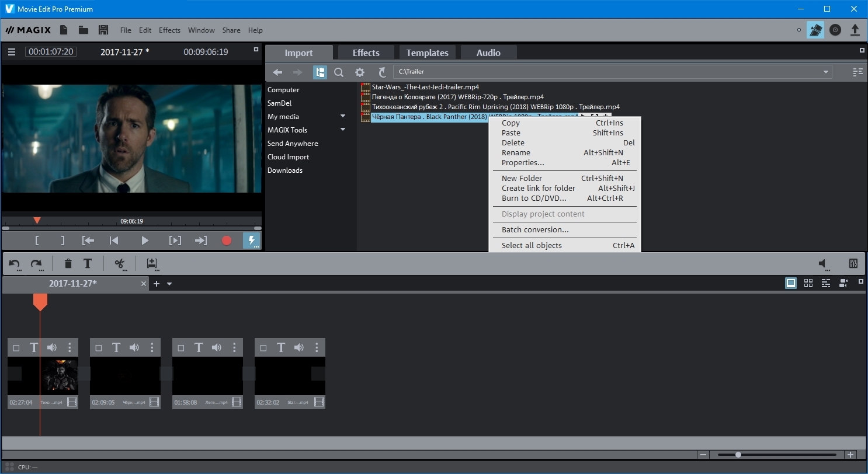
Task: Zoom in timeline with plus button
Action: point(850,455)
